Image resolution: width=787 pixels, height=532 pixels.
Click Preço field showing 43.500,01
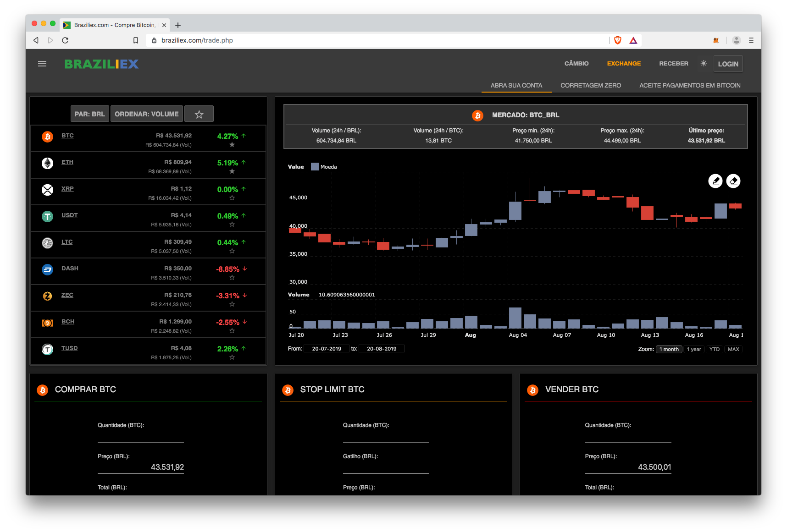628,467
